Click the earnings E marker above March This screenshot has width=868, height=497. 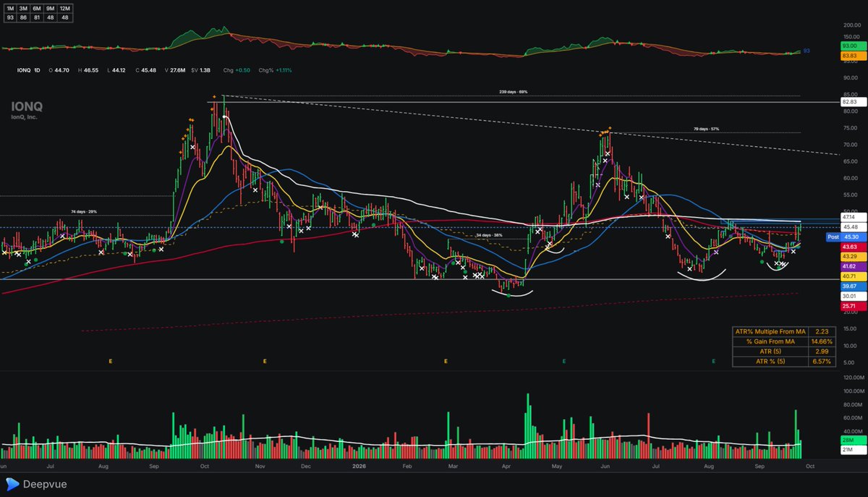[446, 360]
